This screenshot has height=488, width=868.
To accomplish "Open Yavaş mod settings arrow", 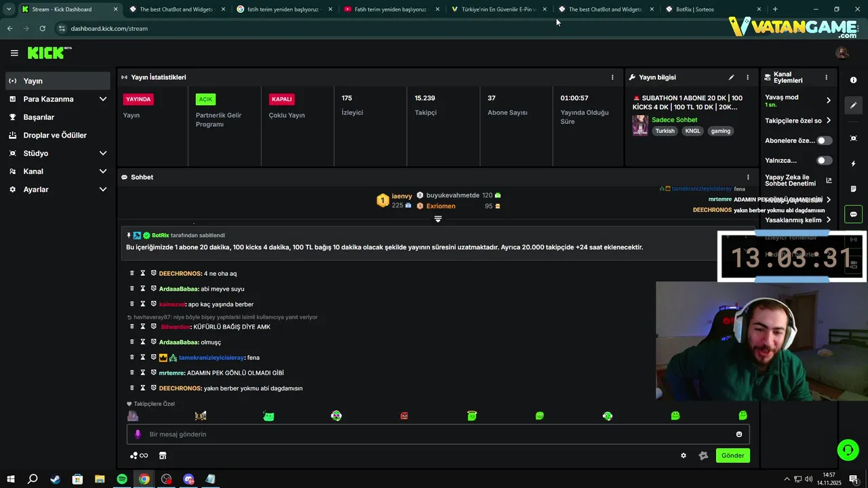I will click(828, 100).
